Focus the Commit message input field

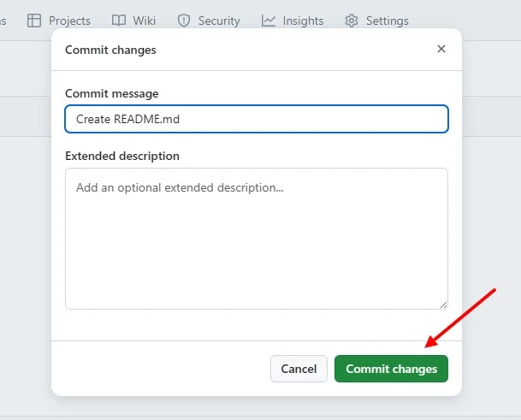coord(257,119)
